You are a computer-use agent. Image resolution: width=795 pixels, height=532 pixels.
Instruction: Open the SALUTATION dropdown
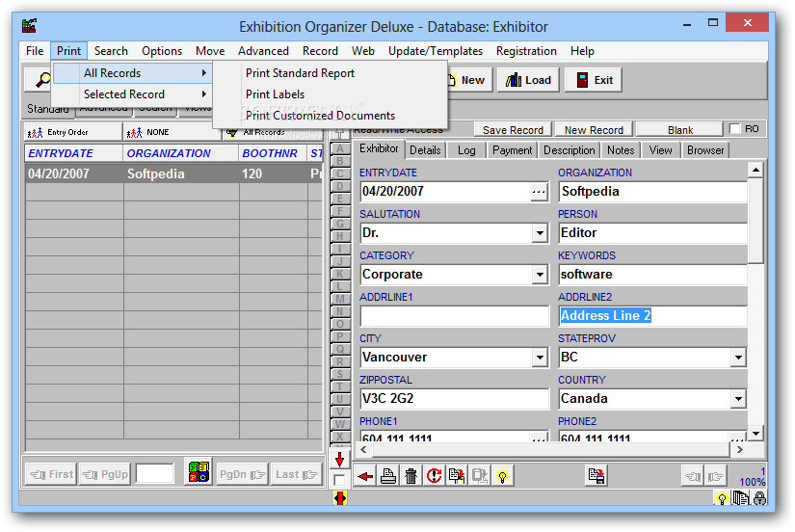540,233
